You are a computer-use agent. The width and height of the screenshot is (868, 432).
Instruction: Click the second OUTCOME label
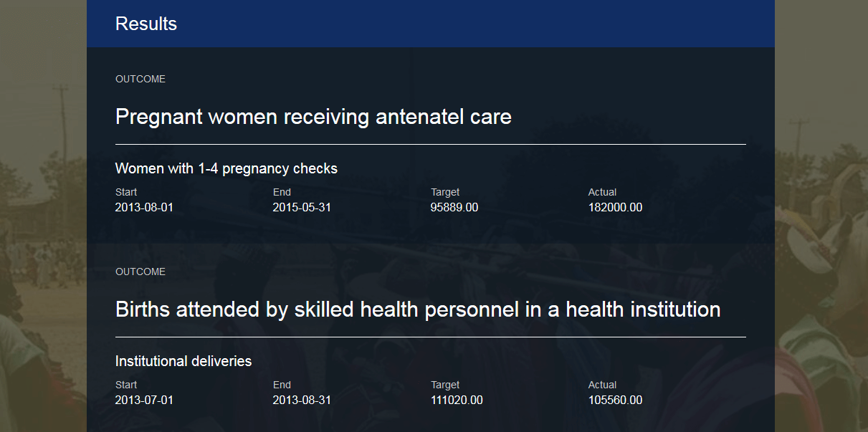click(140, 272)
